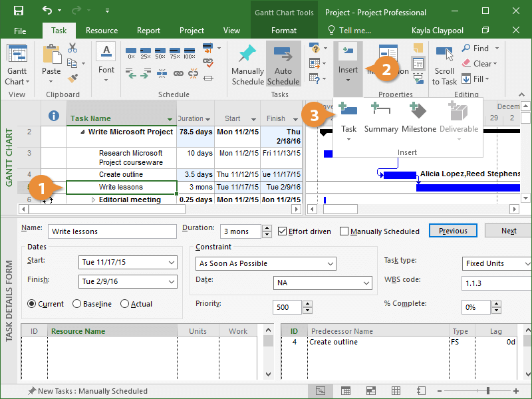Switch to Resource Sheet view in status bar
532x399 pixels.
(397, 391)
